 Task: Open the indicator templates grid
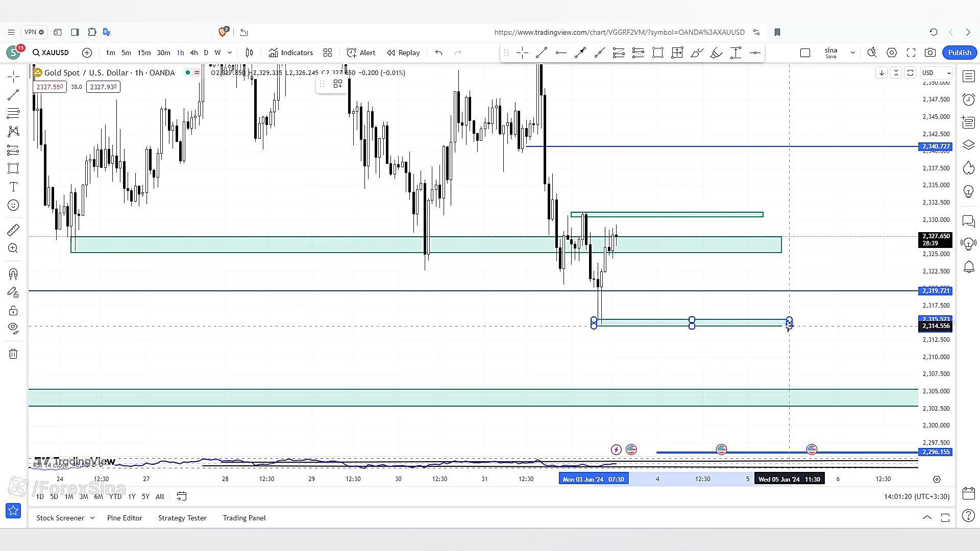(328, 53)
